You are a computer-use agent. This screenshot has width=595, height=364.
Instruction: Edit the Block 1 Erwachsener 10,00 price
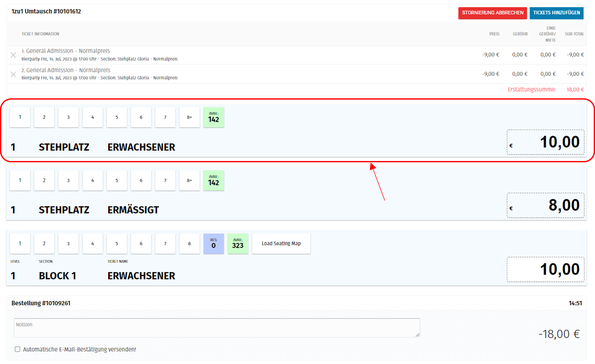(x=545, y=269)
